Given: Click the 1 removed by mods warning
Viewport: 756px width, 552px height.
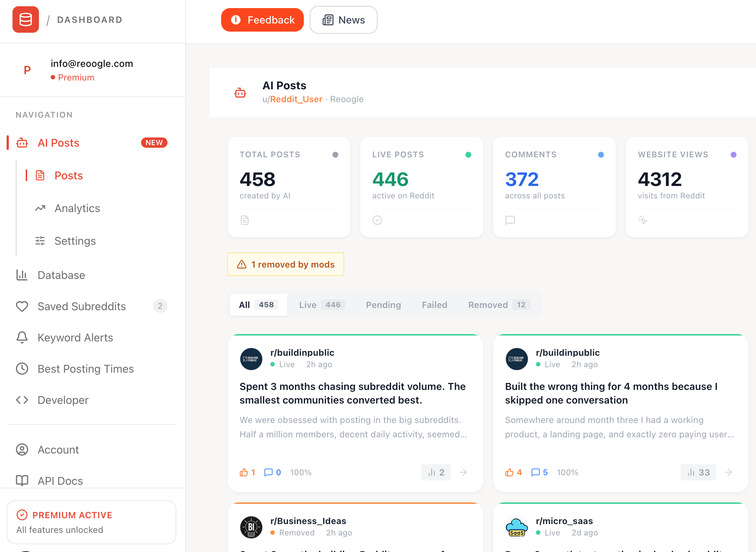Looking at the screenshot, I should coord(285,264).
